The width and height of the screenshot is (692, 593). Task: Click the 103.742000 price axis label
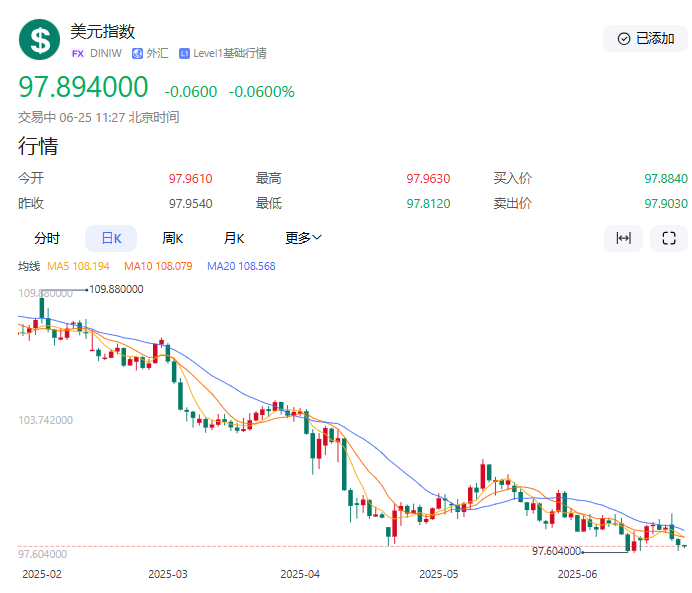pos(45,420)
